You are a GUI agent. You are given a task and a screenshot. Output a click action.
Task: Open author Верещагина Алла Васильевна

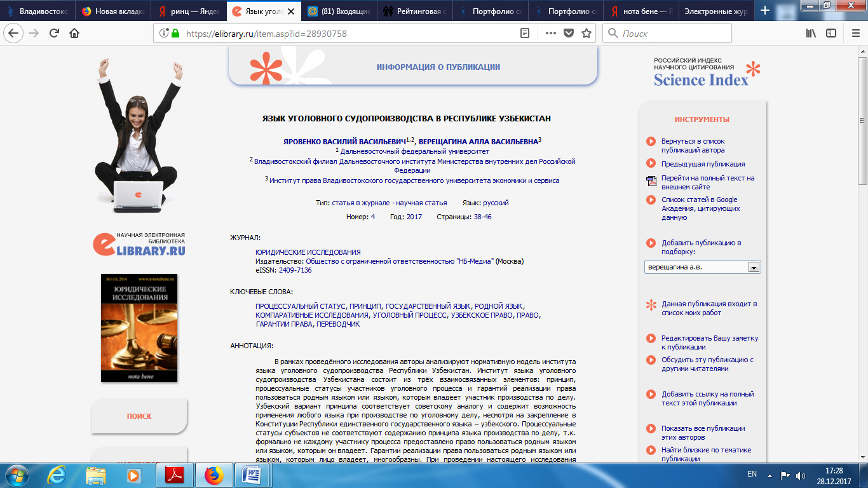coord(478,142)
